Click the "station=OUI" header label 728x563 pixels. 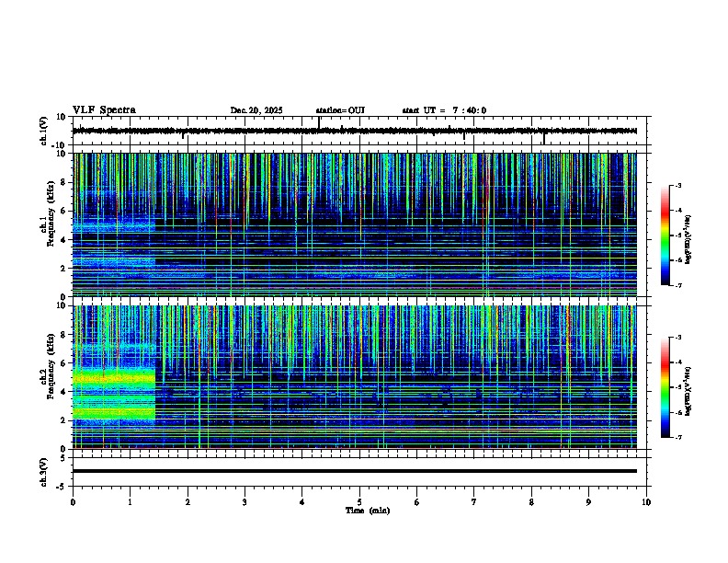pyautogui.click(x=340, y=110)
